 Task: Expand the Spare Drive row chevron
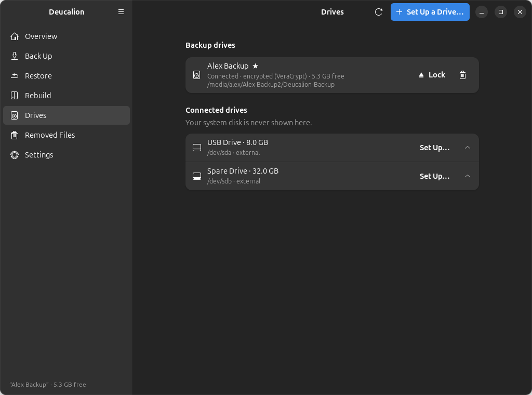pyautogui.click(x=468, y=176)
